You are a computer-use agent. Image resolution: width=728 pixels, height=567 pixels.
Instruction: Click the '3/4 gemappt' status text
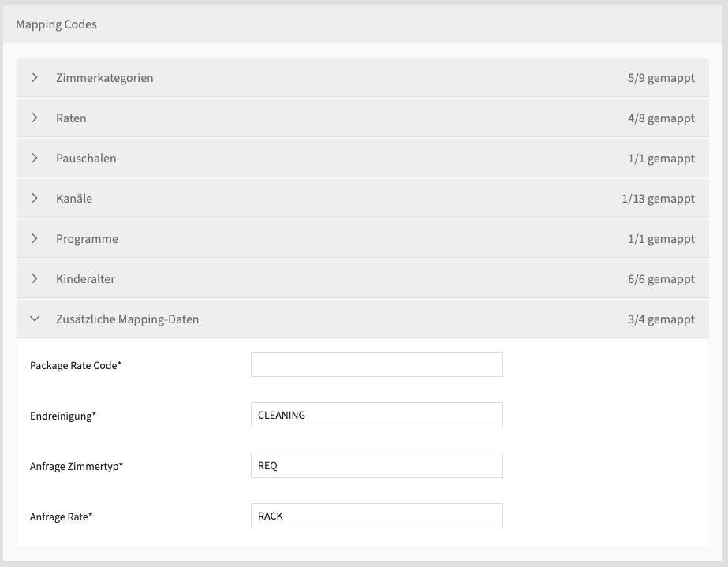click(x=661, y=319)
